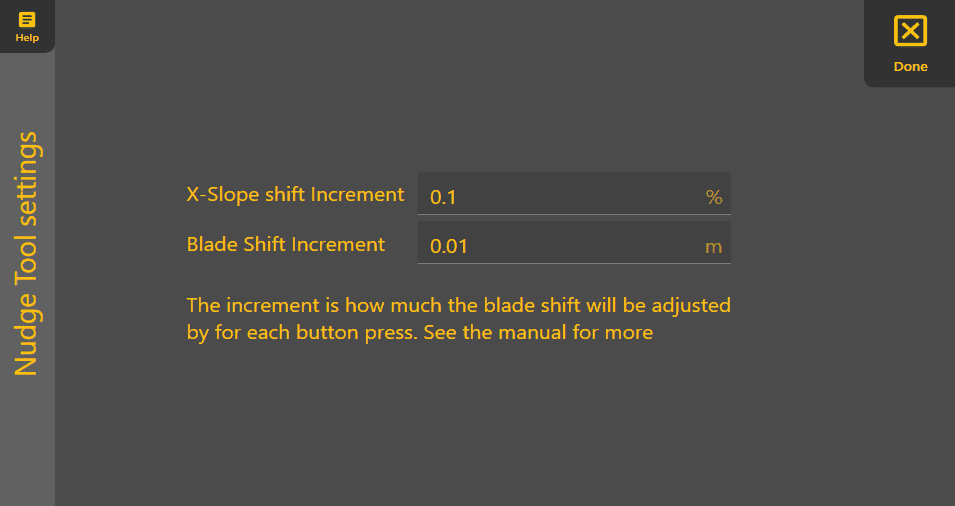Click the underline beneath the X-Slope field
Viewport: 955px width, 506px height.
pyautogui.click(x=573, y=213)
